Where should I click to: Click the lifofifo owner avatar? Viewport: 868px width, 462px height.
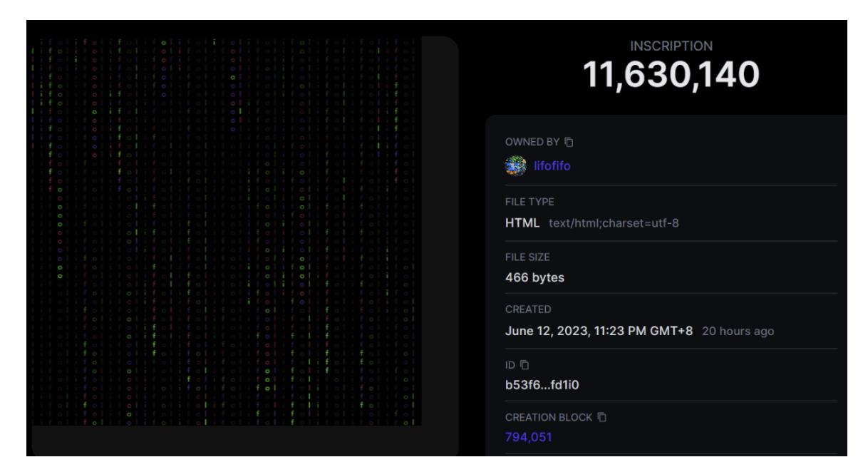[x=516, y=165]
